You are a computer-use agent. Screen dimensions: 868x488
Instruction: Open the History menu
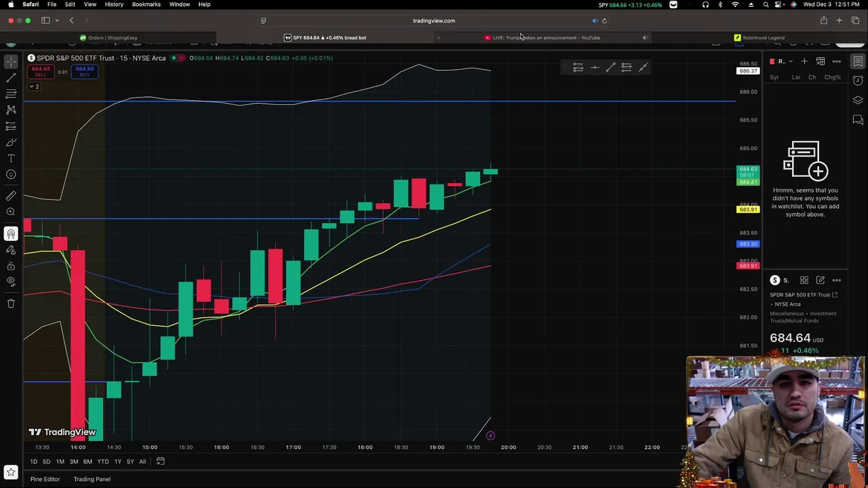pyautogui.click(x=114, y=4)
